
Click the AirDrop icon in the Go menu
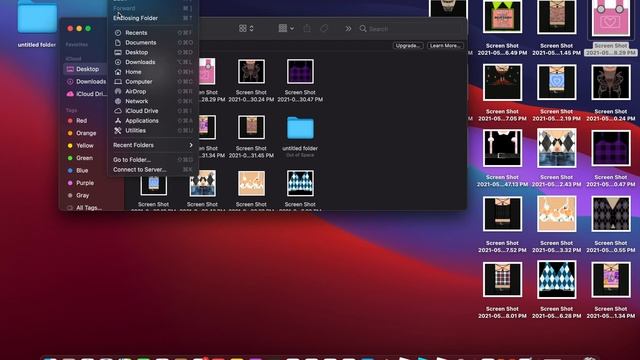[x=118, y=91]
